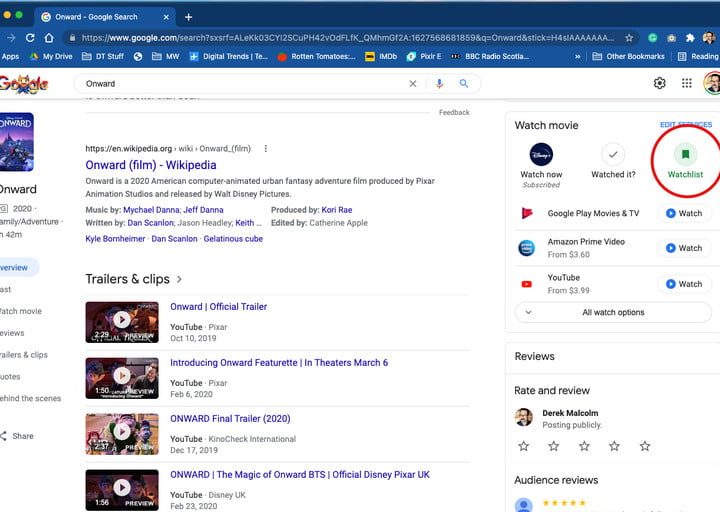The width and height of the screenshot is (720, 512).
Task: Click Watch for Google Play Movies & TV
Action: point(684,214)
